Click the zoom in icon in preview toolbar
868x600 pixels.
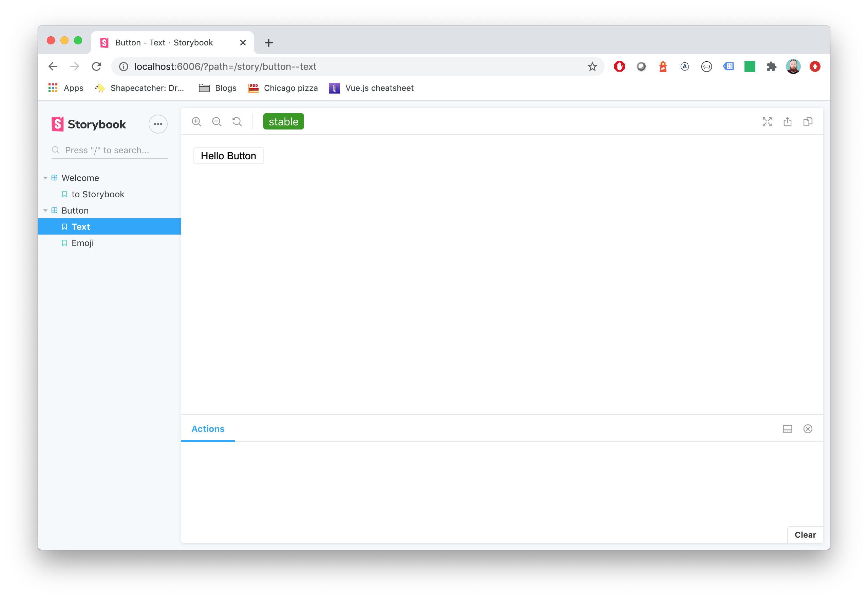click(x=196, y=122)
